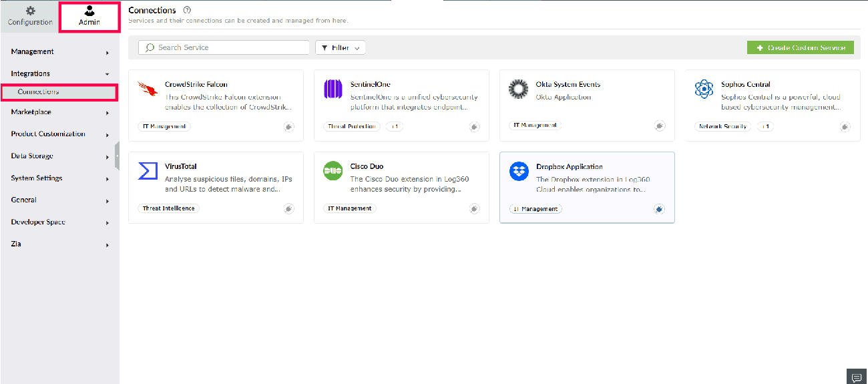
Task: Click the +1 tag on Sophos Central card
Action: (765, 126)
